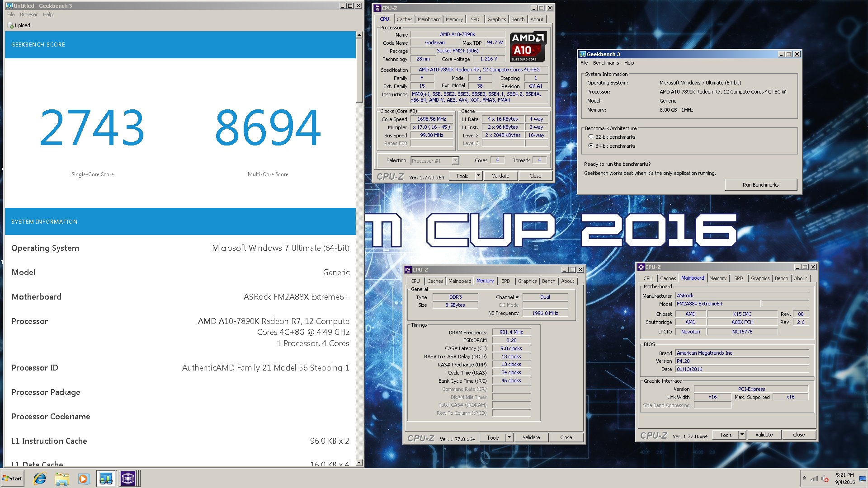This screenshot has height=488, width=868.
Task: Click the DRAM Frequency value 931.4 MHz
Action: (511, 332)
